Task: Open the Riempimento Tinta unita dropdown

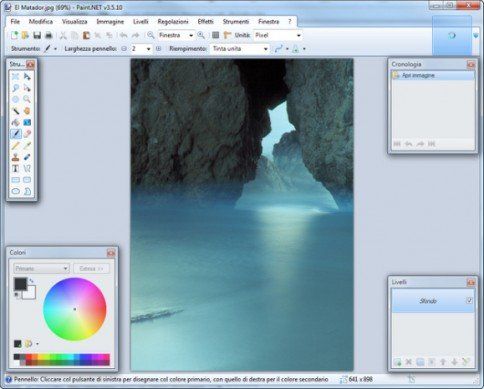Action: [x=240, y=49]
